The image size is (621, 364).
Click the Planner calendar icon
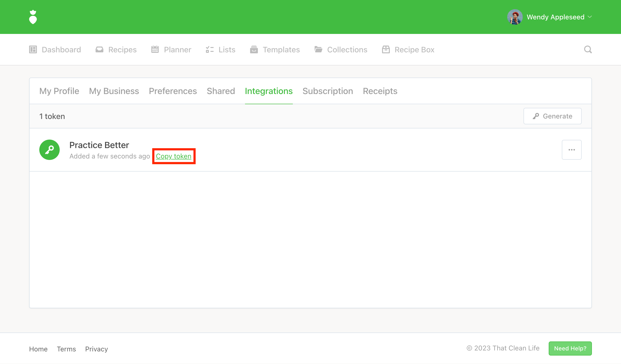point(155,49)
